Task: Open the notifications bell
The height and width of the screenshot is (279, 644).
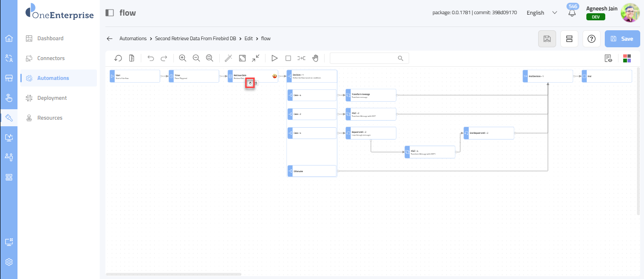Action: [x=572, y=13]
